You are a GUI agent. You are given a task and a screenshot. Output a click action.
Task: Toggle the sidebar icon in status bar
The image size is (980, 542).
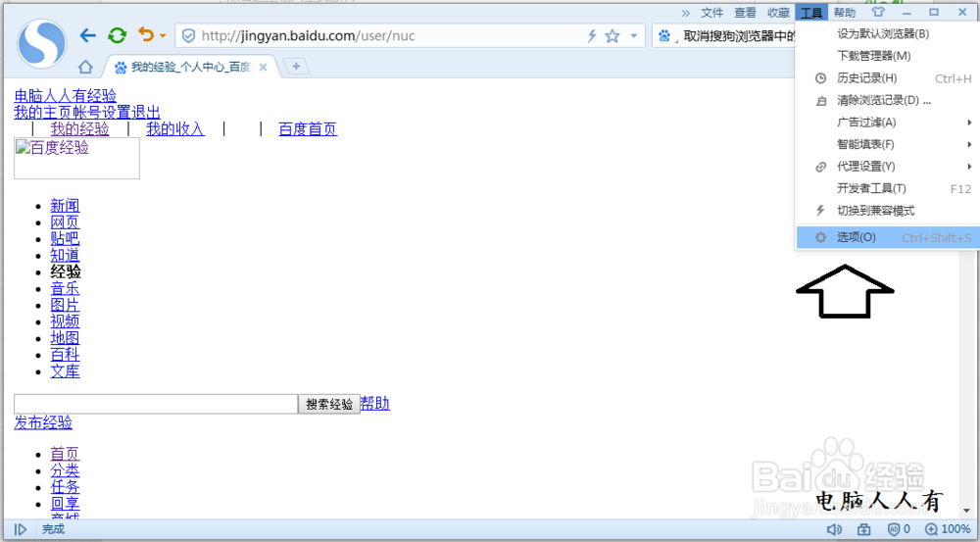tap(20, 529)
